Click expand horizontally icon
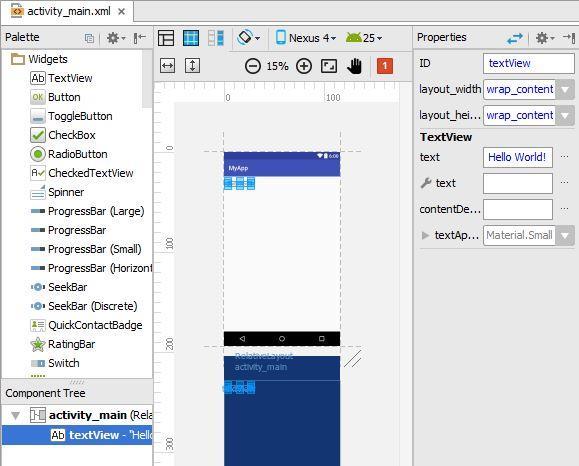 pyautogui.click(x=168, y=66)
